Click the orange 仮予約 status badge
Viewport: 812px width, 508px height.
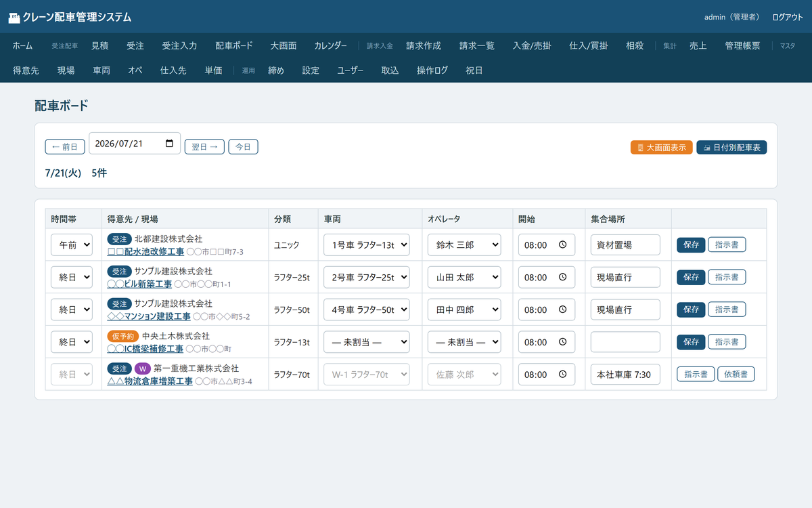tap(123, 336)
